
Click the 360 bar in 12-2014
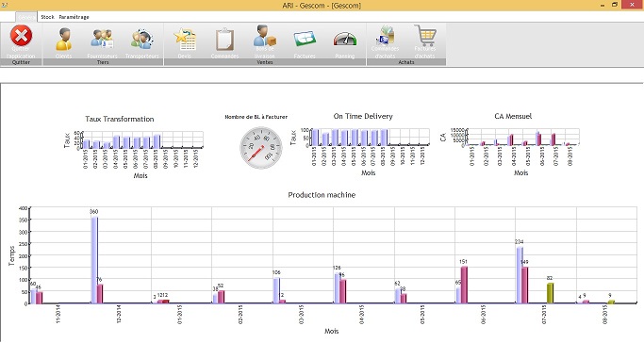(x=94, y=260)
